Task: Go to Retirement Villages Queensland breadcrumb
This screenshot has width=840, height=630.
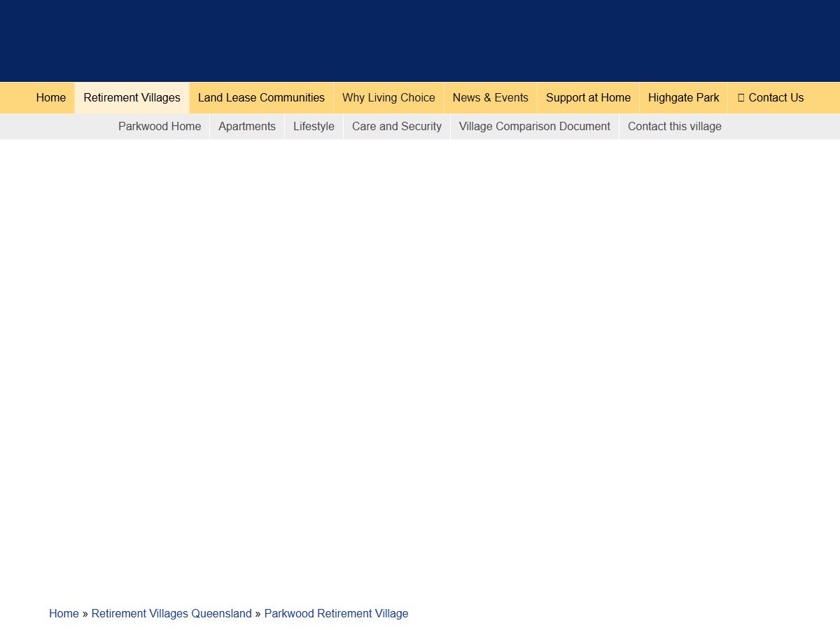Action: click(171, 614)
